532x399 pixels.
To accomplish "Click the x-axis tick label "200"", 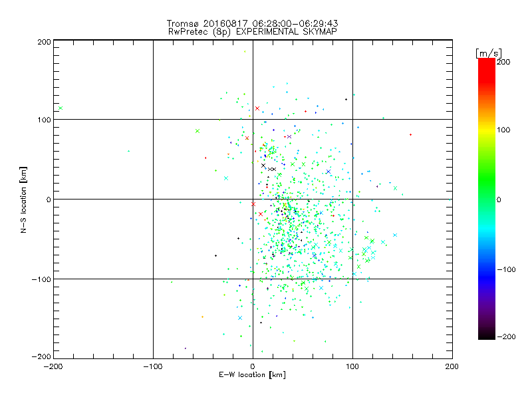I will (452, 366).
